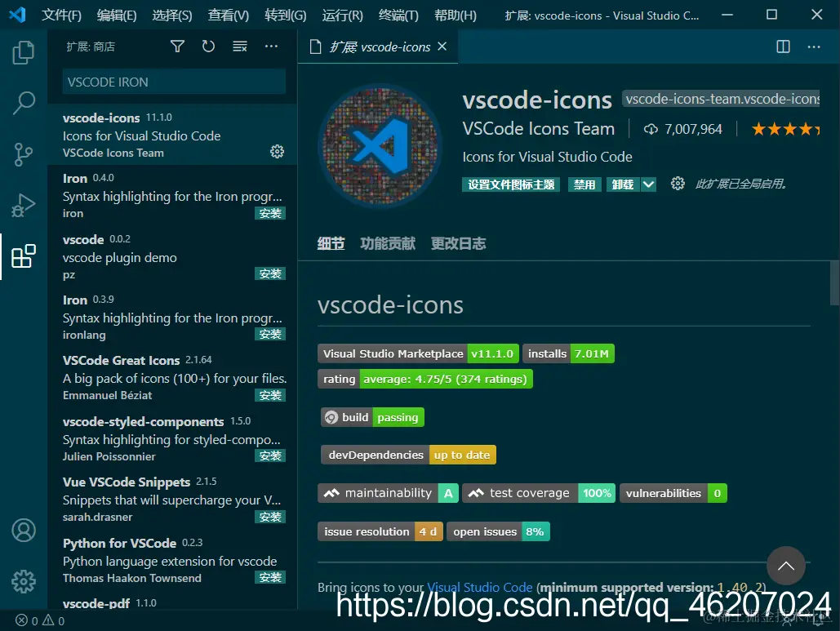Focus the extensions search box VSCODE IRON

174,82
